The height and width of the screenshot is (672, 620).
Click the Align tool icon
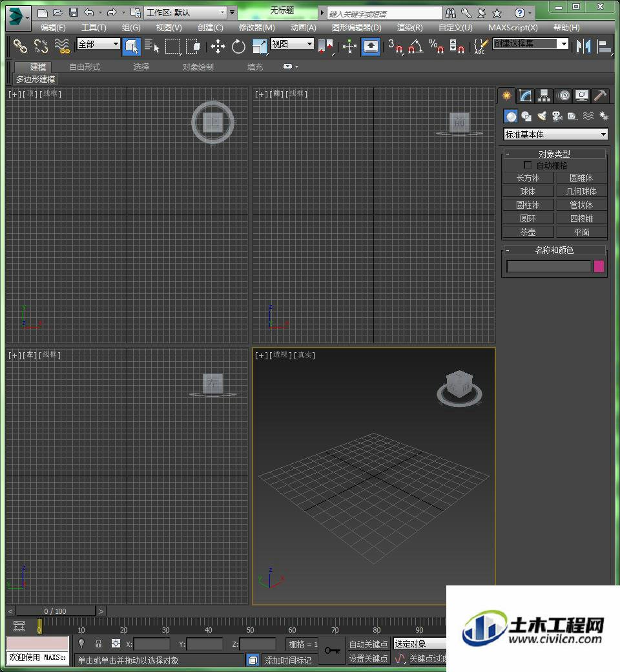coord(604,46)
